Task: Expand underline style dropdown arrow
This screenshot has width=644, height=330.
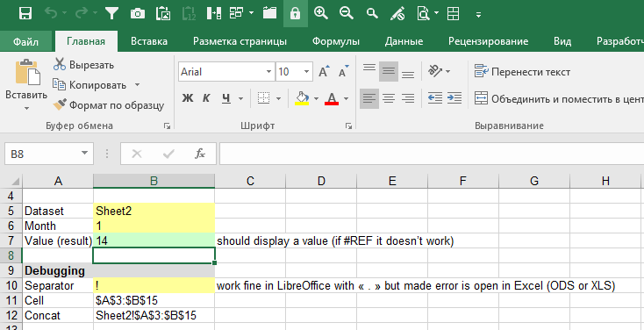Action: pos(240,98)
